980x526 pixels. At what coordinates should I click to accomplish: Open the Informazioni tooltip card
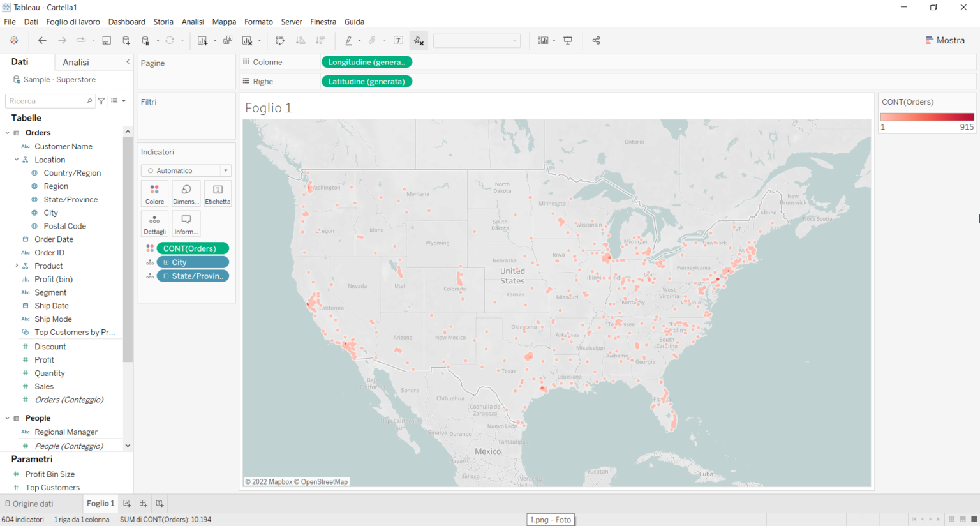[186, 223]
